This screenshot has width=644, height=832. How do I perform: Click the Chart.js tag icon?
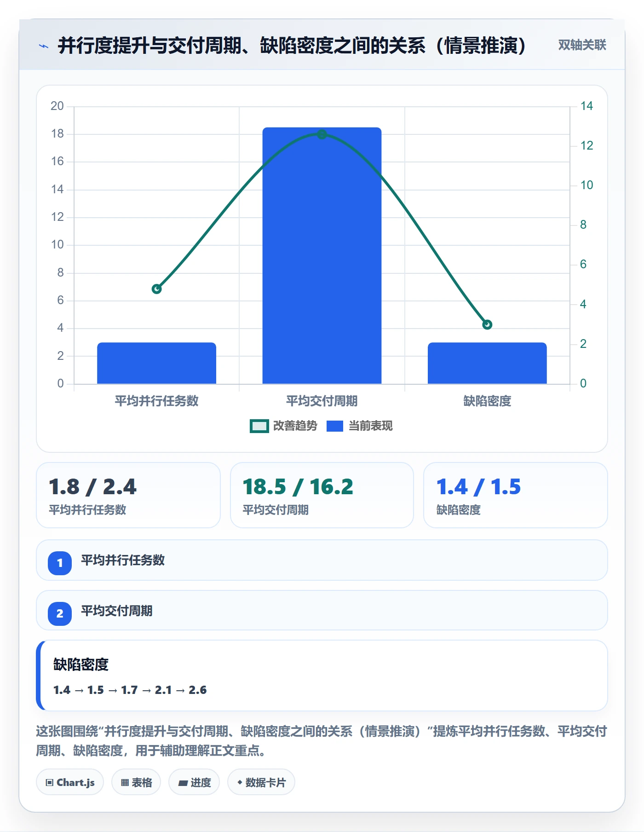click(x=50, y=783)
